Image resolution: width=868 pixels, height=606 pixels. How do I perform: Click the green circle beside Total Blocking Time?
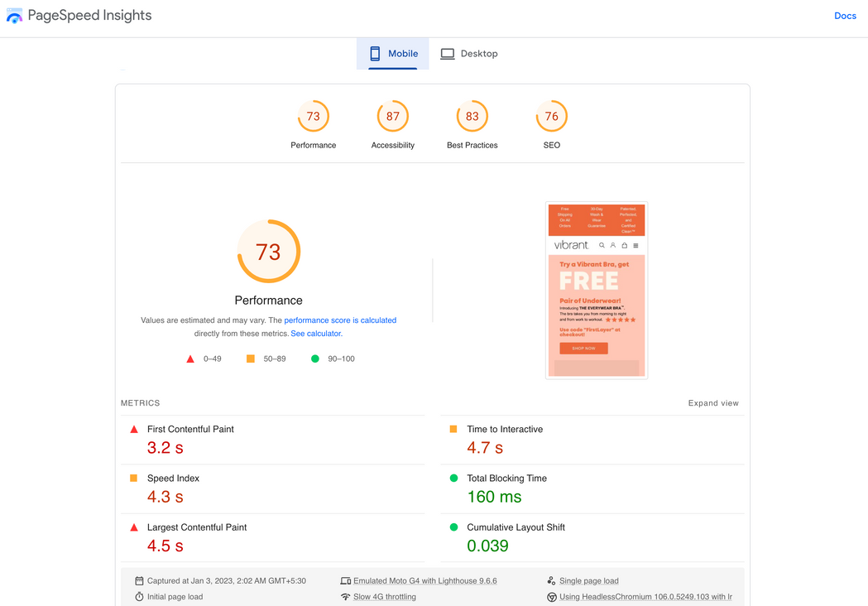click(453, 478)
